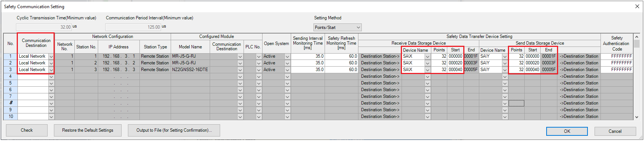Open row 1 Communication Destination dropdown arrow
The height and width of the screenshot is (141, 644).
click(51, 57)
